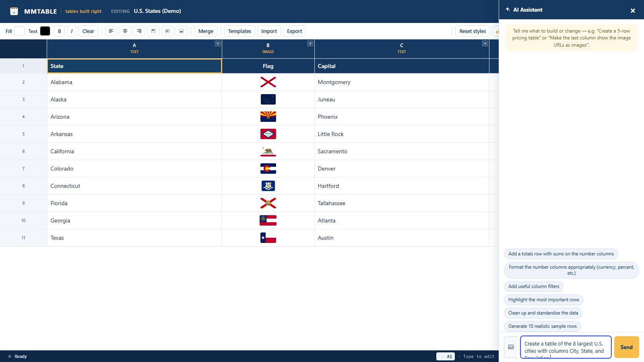
Task: Select the California cell
Action: tap(134, 151)
